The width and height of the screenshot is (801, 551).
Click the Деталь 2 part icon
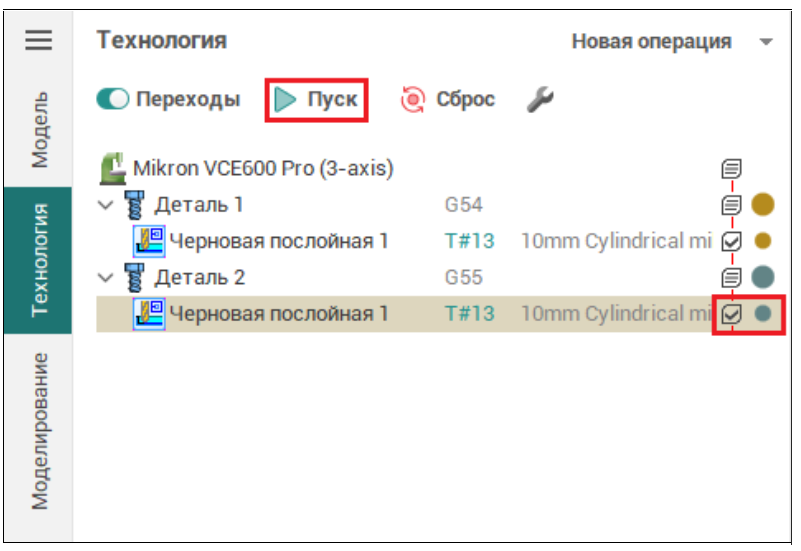click(136, 277)
